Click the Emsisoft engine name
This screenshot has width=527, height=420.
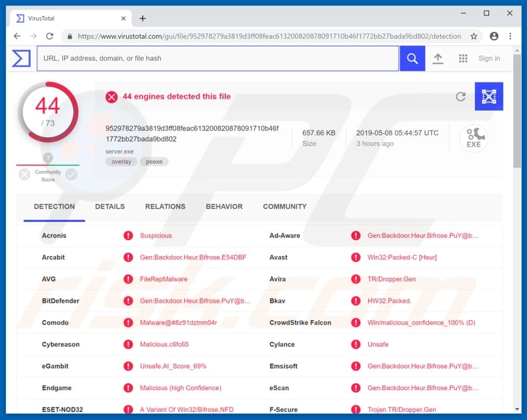tap(284, 366)
